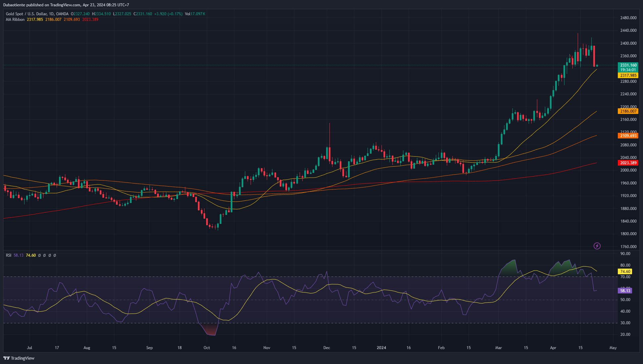
Task: Click the 2480.000 price axis label
Action: point(628,18)
